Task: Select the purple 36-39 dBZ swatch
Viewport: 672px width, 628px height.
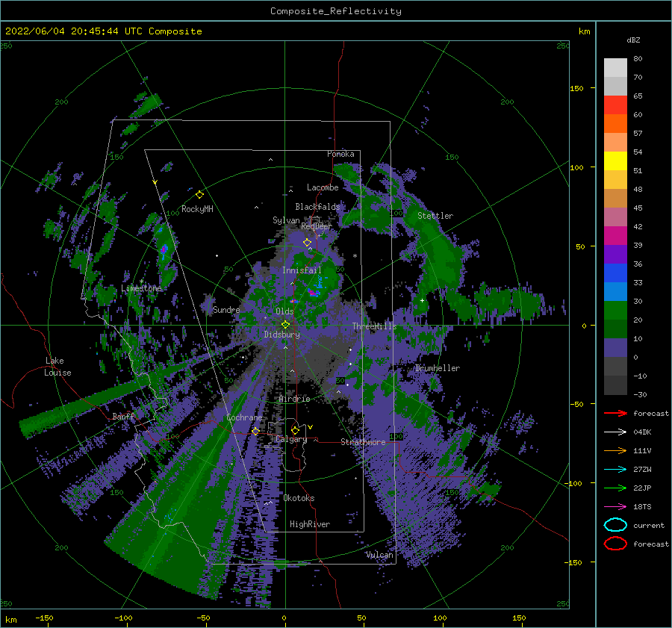Action: [615, 255]
